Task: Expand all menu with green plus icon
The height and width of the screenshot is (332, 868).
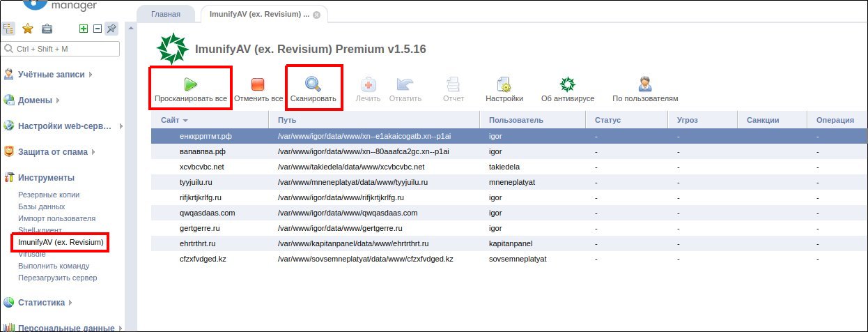Action: 84,29
